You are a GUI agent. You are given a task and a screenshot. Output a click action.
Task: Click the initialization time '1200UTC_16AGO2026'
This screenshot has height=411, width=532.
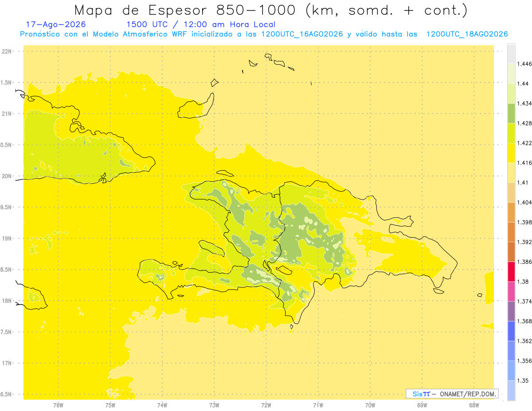pyautogui.click(x=302, y=34)
